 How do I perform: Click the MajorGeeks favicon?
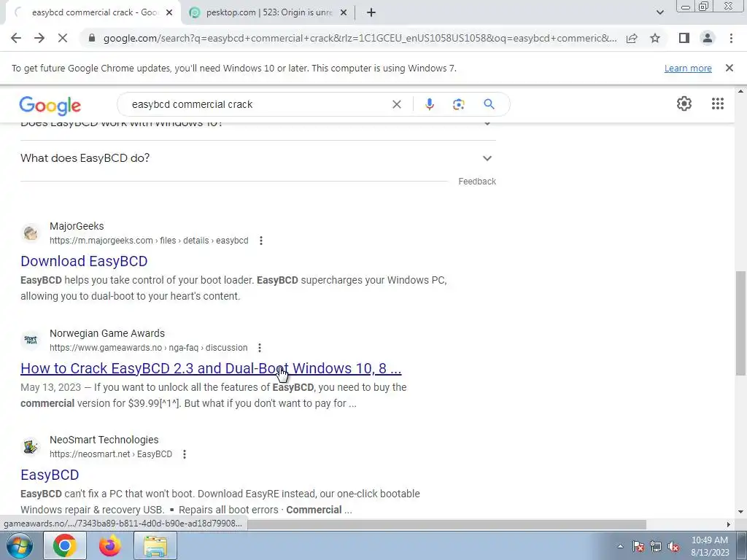[31, 233]
